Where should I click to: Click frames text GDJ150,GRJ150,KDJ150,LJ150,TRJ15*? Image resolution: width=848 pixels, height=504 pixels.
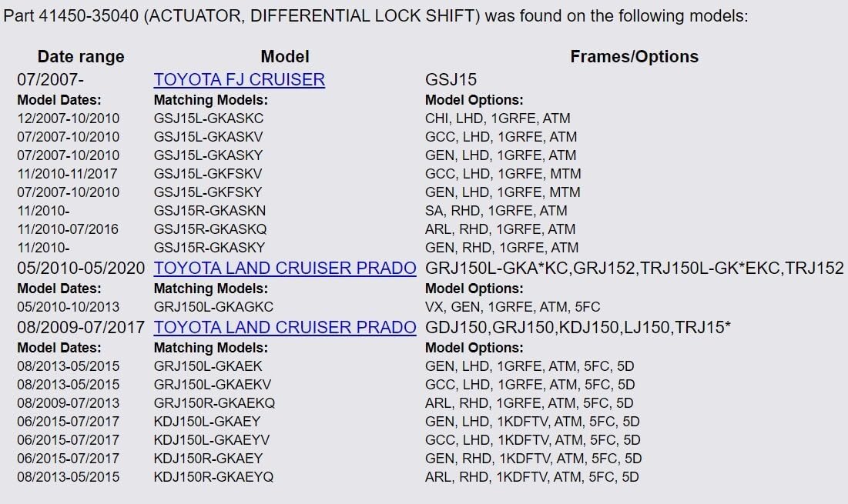click(578, 328)
